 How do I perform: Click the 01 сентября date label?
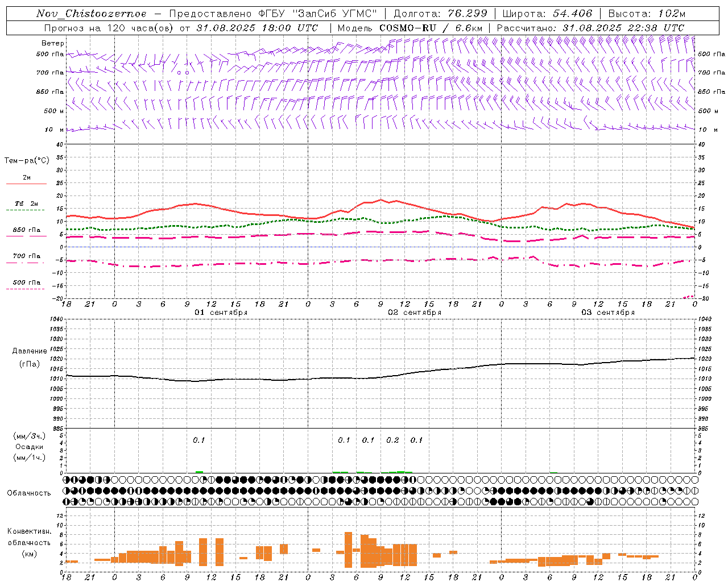point(221,313)
